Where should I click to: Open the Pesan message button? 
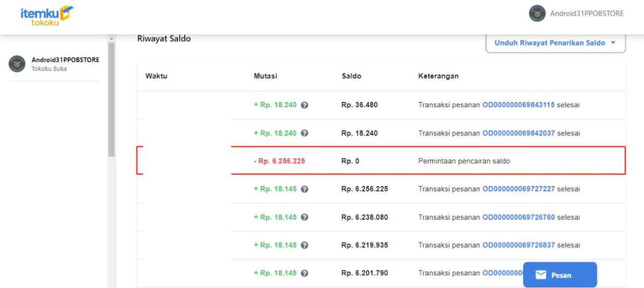pyautogui.click(x=560, y=275)
